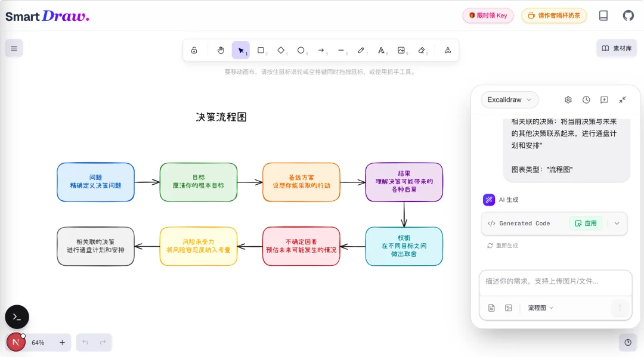The height and width of the screenshot is (357, 644).
Task: Open the Insert Image tool
Action: pyautogui.click(x=401, y=50)
